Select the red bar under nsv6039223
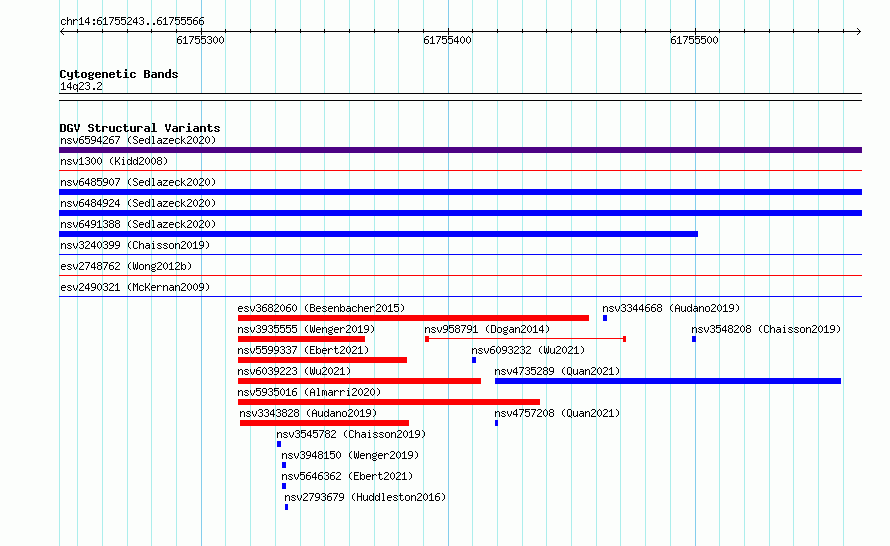890x546 pixels. pyautogui.click(x=359, y=381)
